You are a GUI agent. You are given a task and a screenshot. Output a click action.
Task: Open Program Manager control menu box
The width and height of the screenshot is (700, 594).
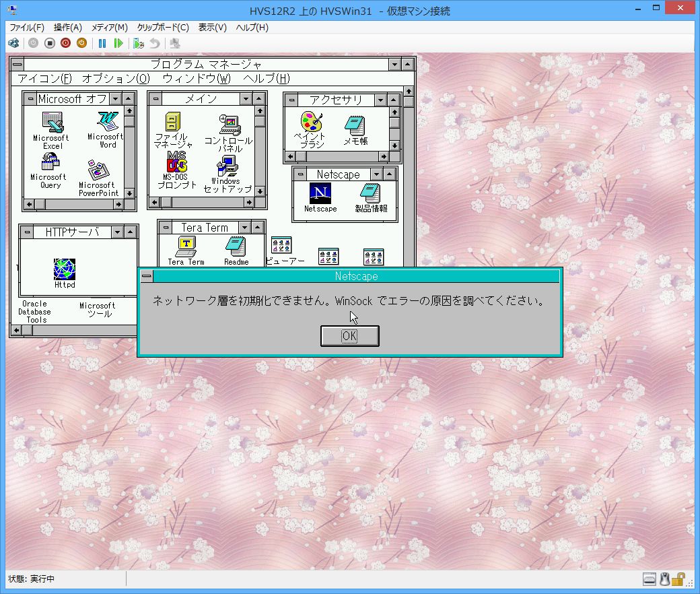tap(17, 64)
